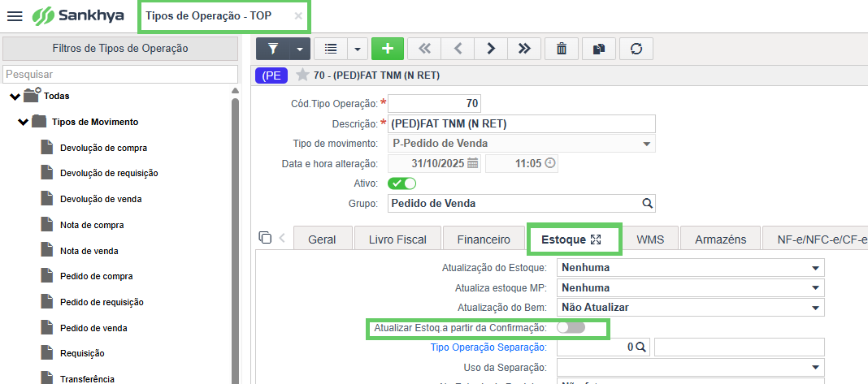Click the Filtros de Tipos de Operação header
This screenshot has height=384, width=868.
click(x=120, y=49)
